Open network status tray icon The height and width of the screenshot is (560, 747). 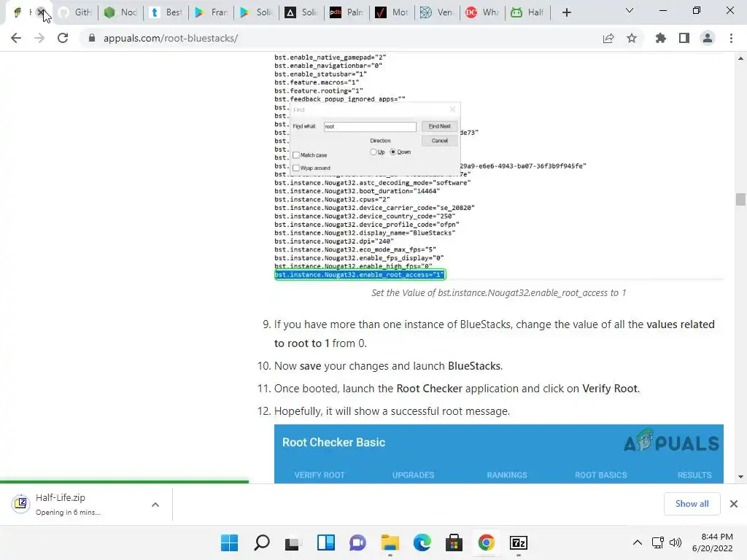(658, 542)
